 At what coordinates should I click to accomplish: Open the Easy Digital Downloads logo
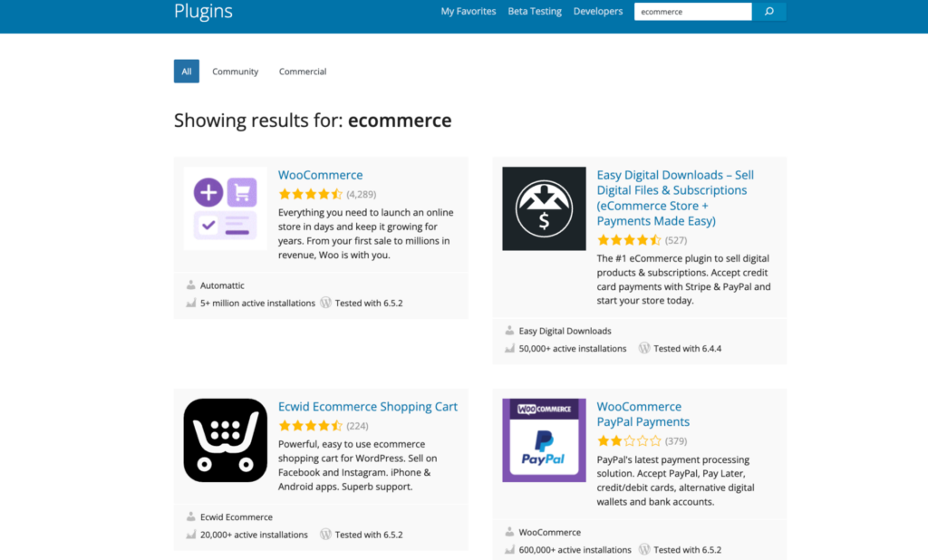[x=544, y=208]
